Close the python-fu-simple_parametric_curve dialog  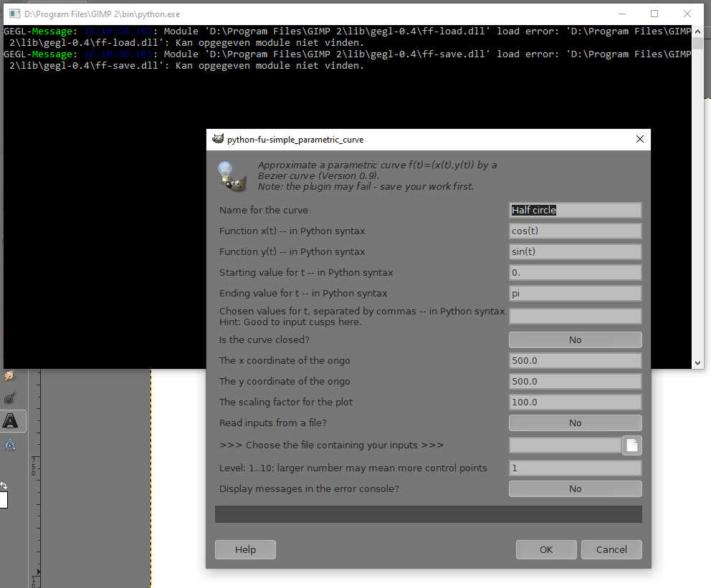coord(640,139)
